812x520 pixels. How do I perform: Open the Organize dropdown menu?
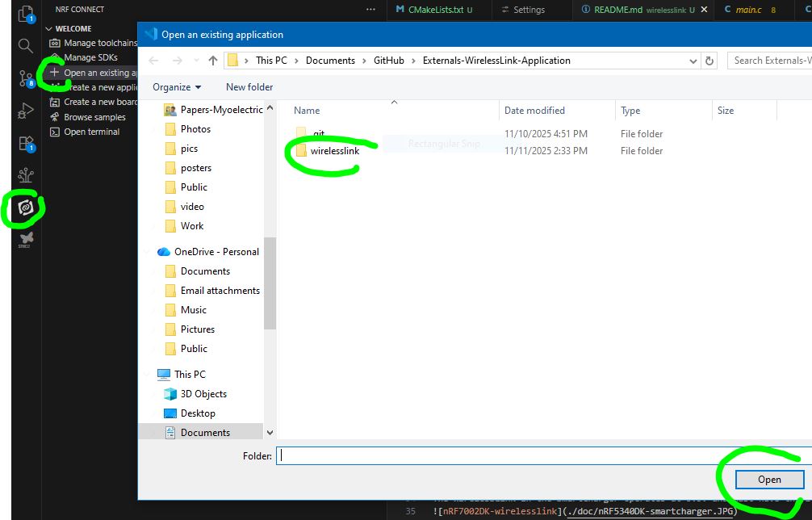click(177, 87)
